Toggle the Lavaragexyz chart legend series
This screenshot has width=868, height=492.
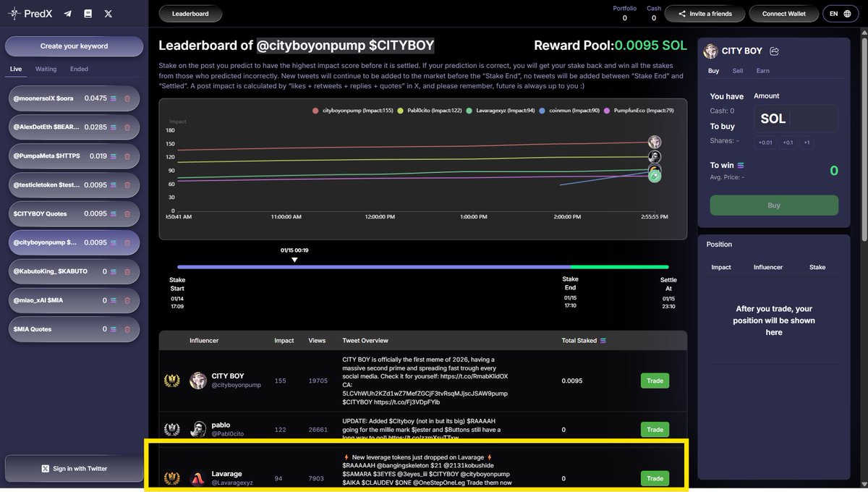tap(501, 111)
